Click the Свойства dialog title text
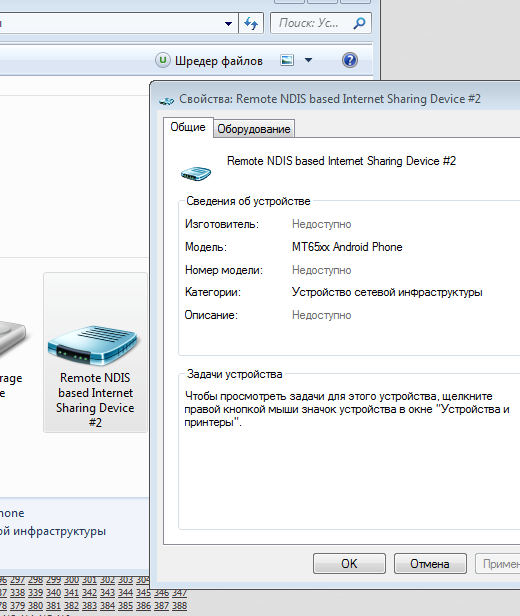 (x=330, y=99)
